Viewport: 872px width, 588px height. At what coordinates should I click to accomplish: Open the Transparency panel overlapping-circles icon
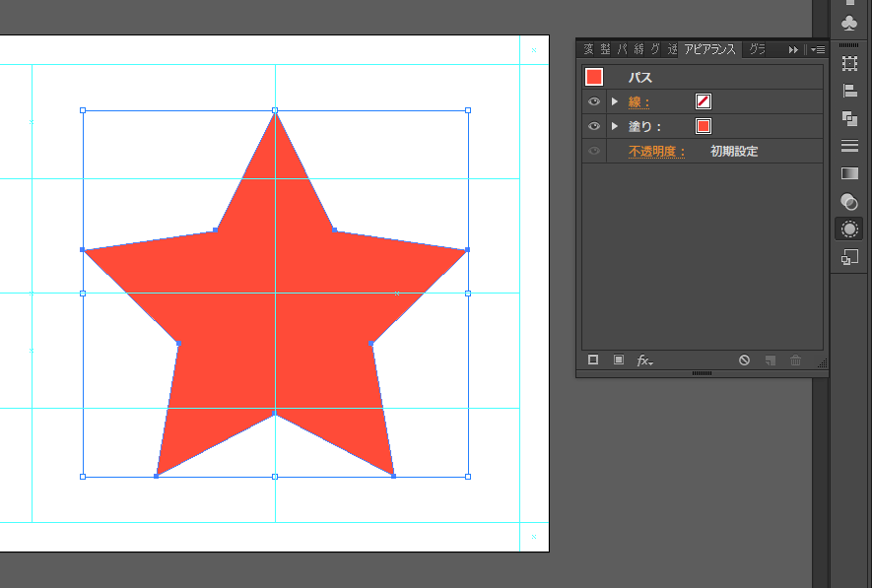(849, 202)
